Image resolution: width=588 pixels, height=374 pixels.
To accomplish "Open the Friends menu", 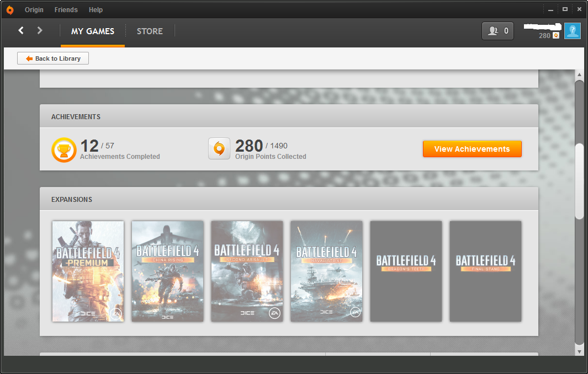I will [x=66, y=10].
